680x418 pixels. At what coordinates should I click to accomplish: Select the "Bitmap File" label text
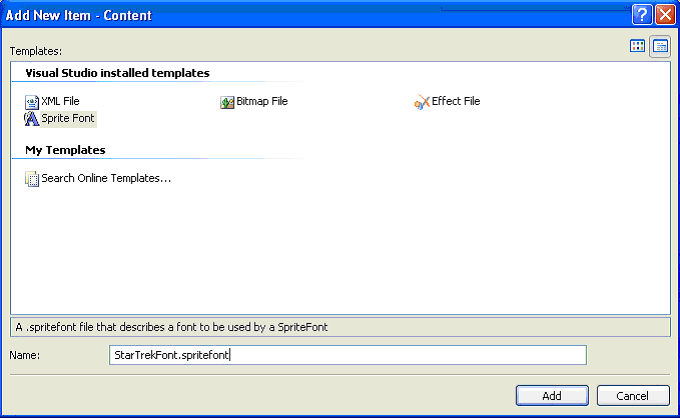[262, 102]
